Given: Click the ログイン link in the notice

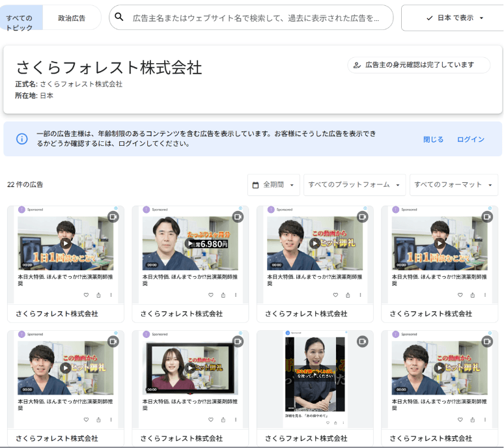Looking at the screenshot, I should (471, 139).
